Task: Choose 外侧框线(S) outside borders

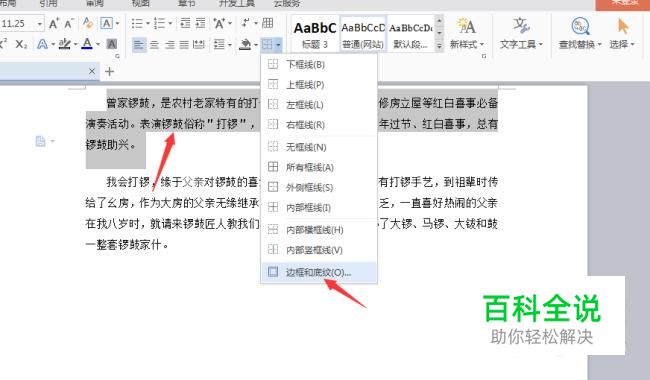Action: (x=319, y=187)
